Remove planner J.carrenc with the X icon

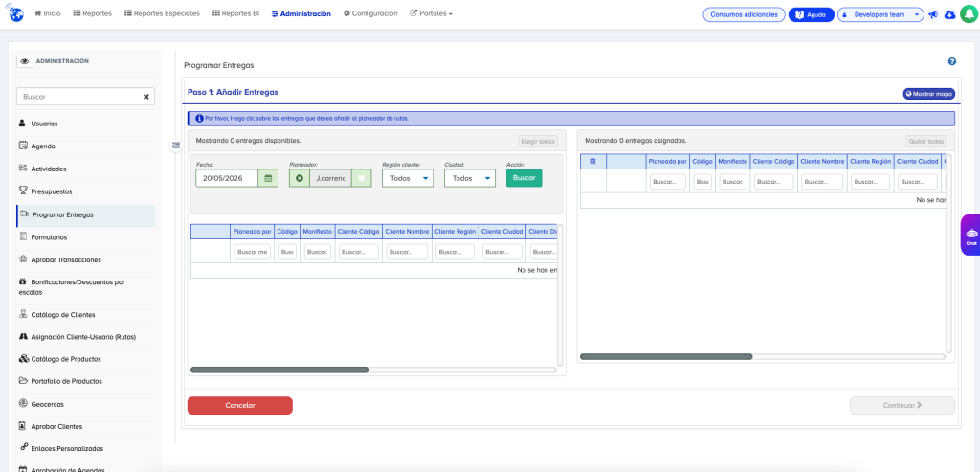(x=300, y=178)
